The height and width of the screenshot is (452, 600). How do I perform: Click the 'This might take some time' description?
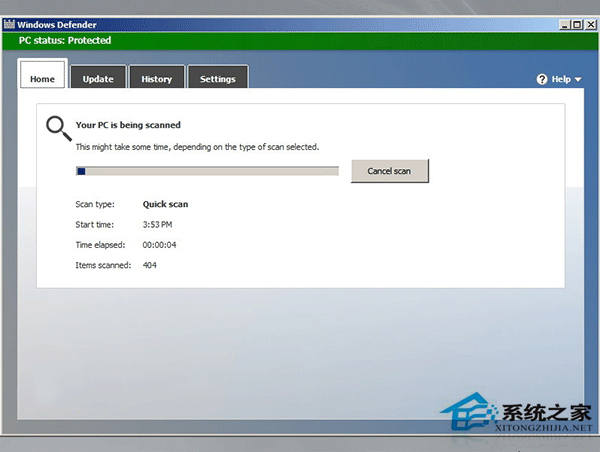[197, 147]
